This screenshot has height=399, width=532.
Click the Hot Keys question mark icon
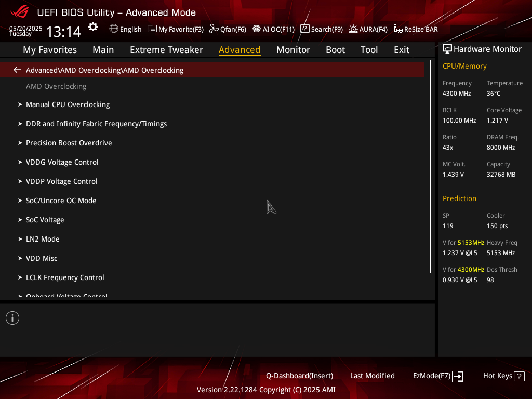click(x=519, y=376)
